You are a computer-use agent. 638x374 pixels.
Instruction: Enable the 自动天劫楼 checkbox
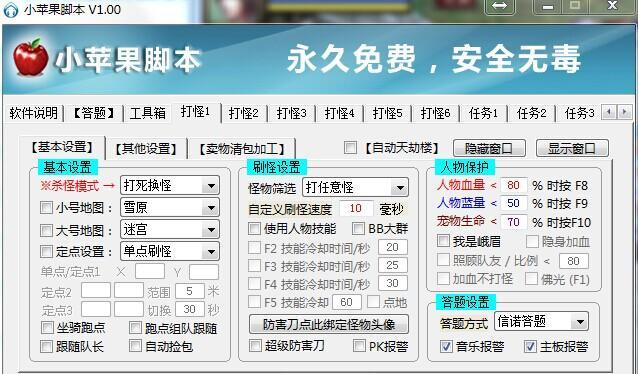click(350, 148)
